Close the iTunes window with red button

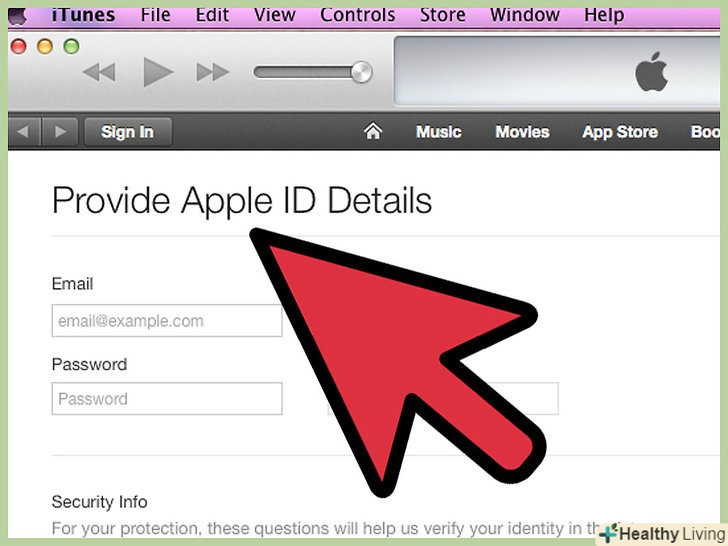pos(19,46)
